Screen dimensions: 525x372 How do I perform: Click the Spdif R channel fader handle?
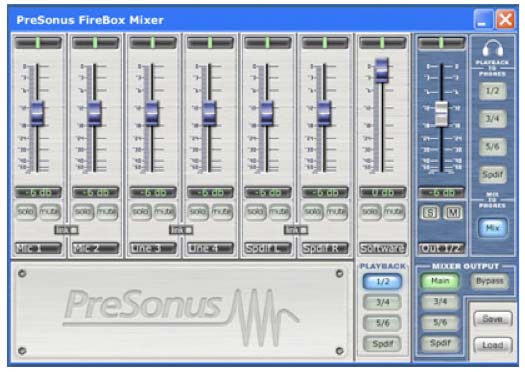coord(324,114)
